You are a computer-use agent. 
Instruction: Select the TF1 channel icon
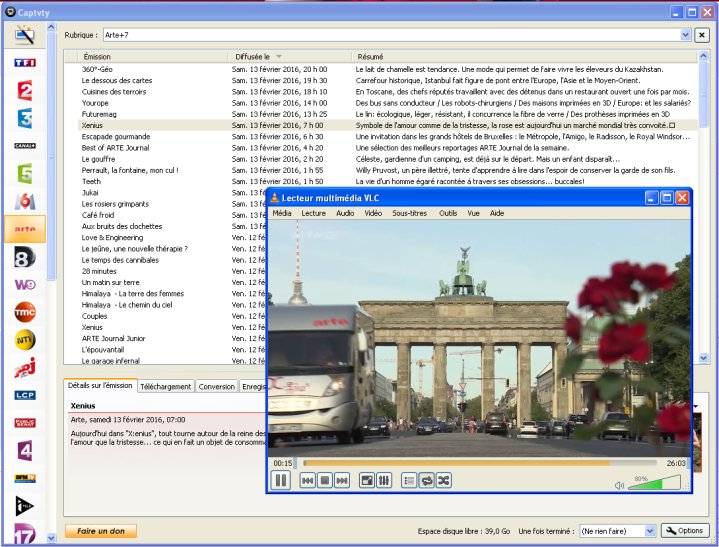pyautogui.click(x=25, y=63)
